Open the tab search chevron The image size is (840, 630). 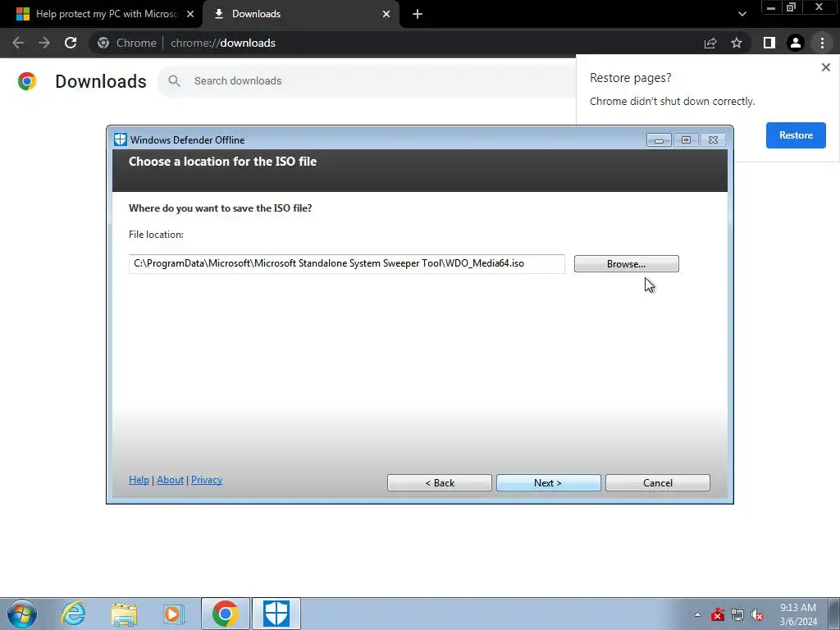pyautogui.click(x=742, y=14)
